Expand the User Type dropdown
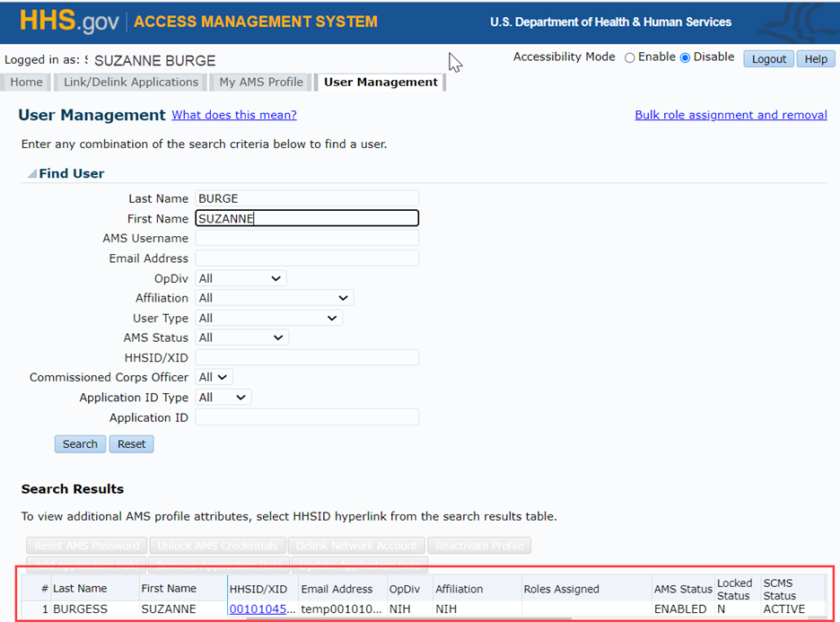Viewport: 840px width, 622px height. pos(268,318)
